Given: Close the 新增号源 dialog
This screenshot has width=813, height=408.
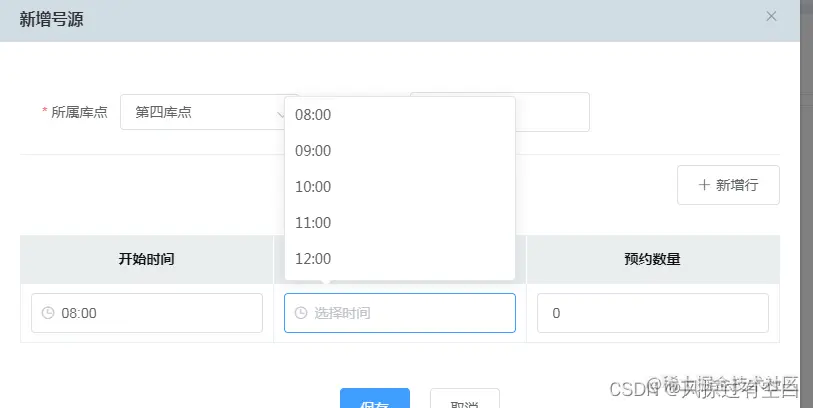Looking at the screenshot, I should pyautogui.click(x=771, y=16).
